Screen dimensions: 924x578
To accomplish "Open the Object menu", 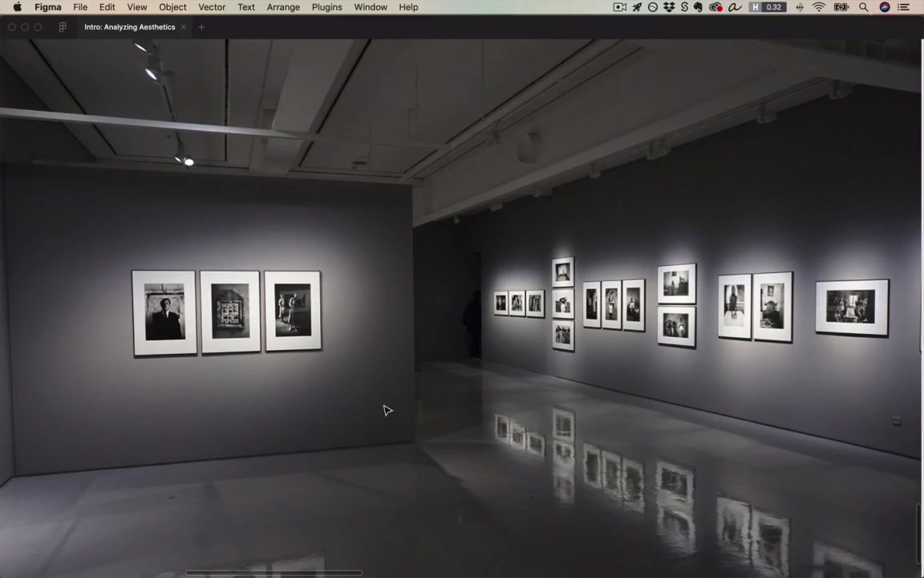I will tap(172, 7).
